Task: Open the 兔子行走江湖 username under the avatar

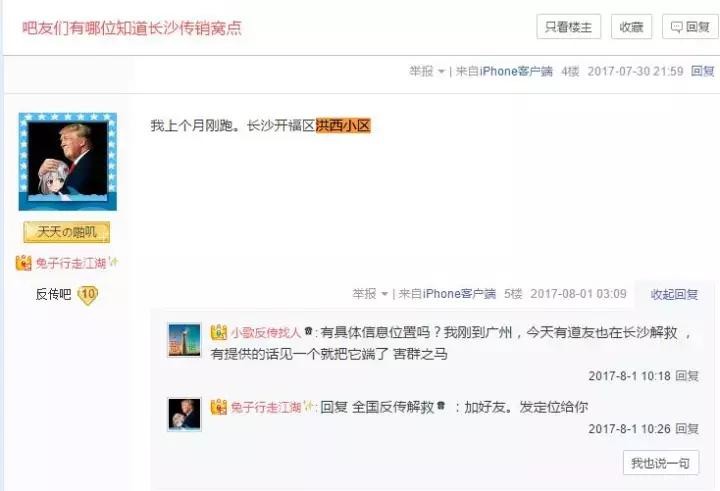Action: 71,263
